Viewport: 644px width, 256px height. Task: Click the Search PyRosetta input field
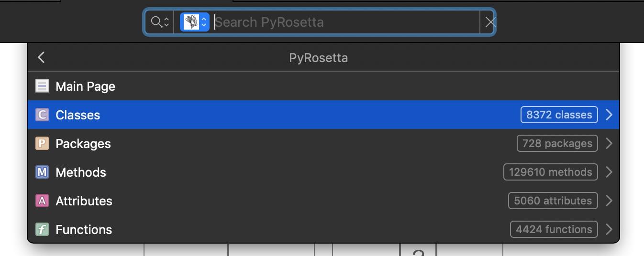click(344, 22)
